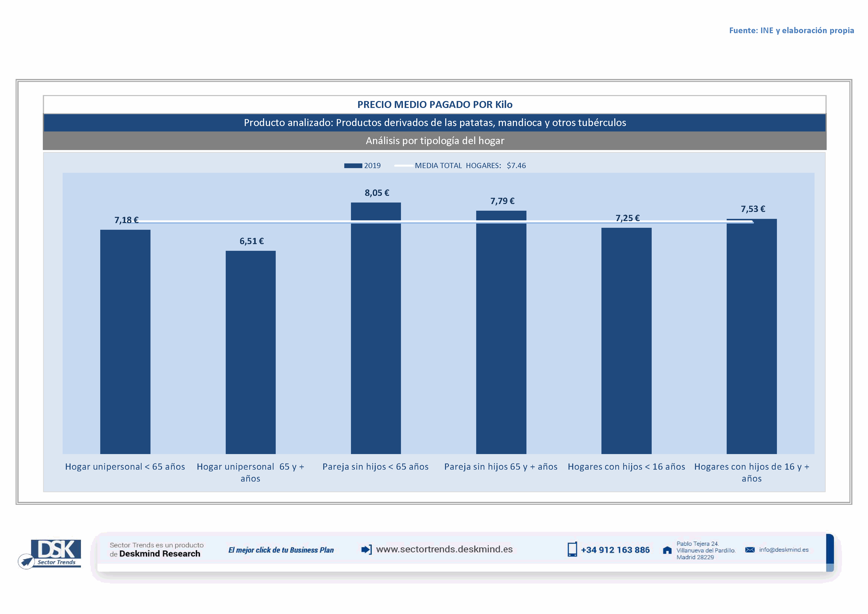Click the Deskmind Research text

click(160, 554)
